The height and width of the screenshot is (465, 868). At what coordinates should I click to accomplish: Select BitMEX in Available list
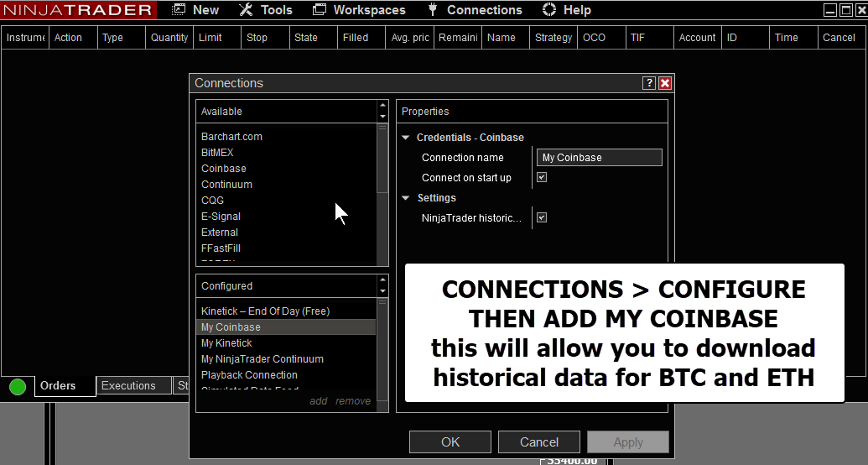pyautogui.click(x=217, y=153)
